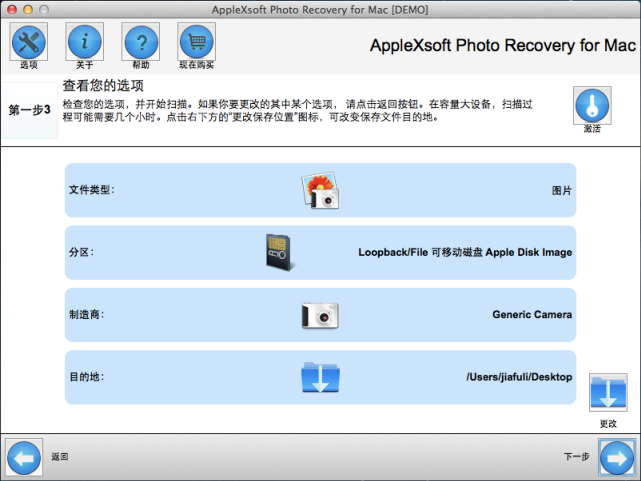This screenshot has height=481, width=641.
Task: Click the /Users/jiafuli/Desktop destination path
Action: coord(519,377)
